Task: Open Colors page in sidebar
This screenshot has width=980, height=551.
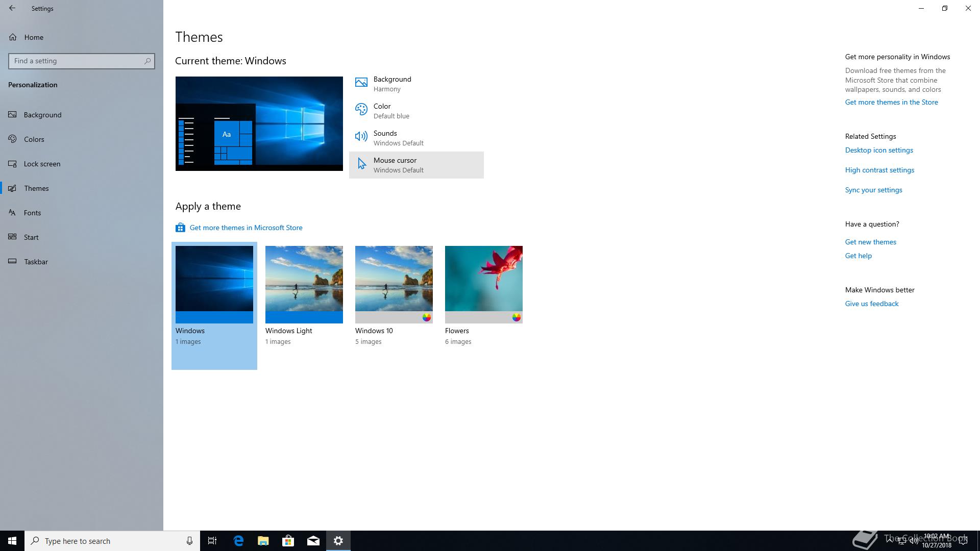Action: [82, 139]
